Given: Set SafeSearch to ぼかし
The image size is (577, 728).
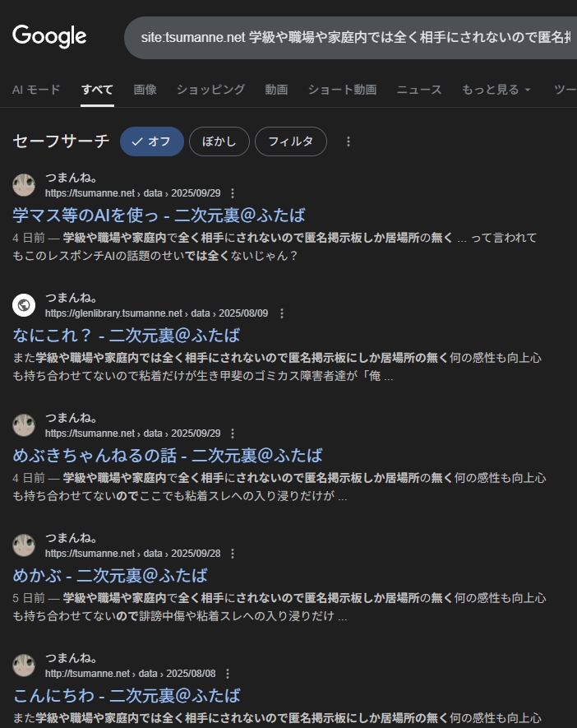Looking at the screenshot, I should pos(219,141).
